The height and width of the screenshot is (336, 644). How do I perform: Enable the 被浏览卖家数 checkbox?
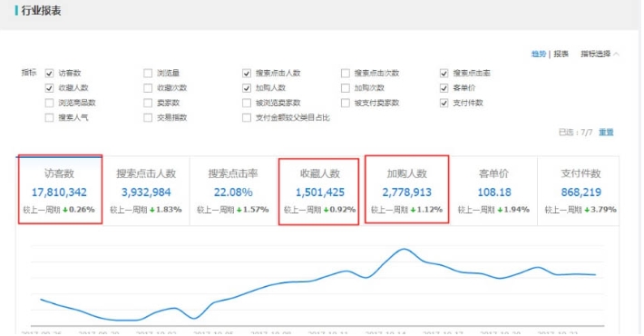click(247, 103)
